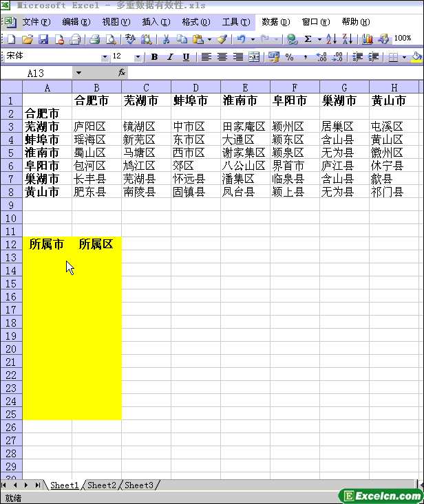Select row 12 header
The image size is (424, 504).
(x=11, y=244)
